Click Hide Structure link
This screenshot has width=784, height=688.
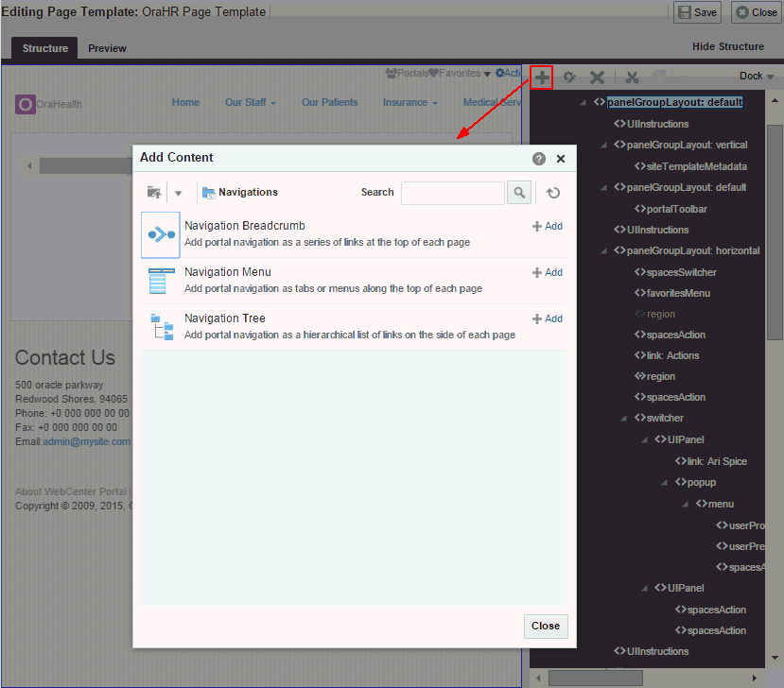tap(728, 46)
